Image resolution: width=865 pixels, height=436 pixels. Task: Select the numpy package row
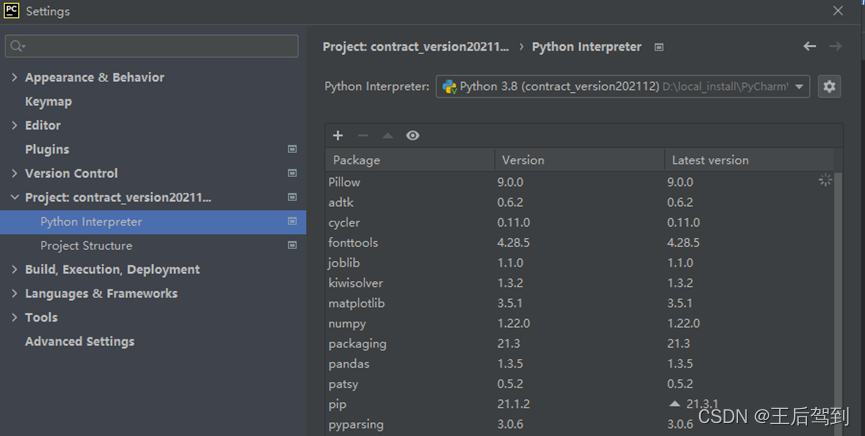[x=579, y=323]
